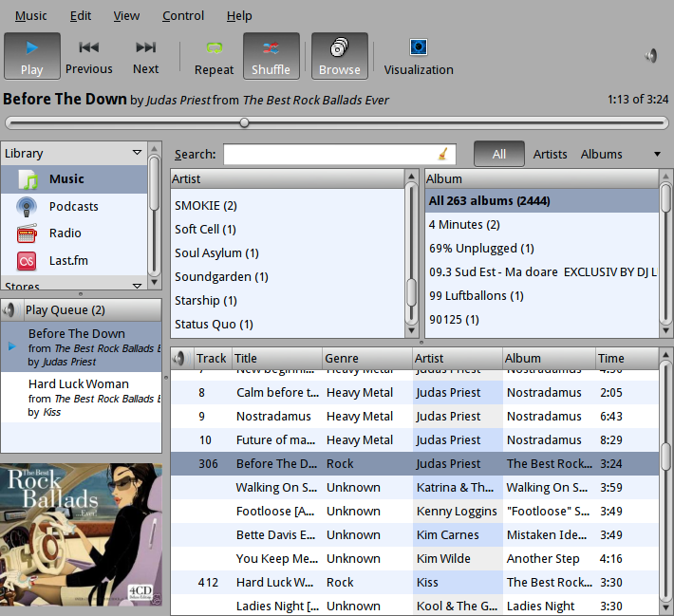Select the Ladies Night track row

415,606
